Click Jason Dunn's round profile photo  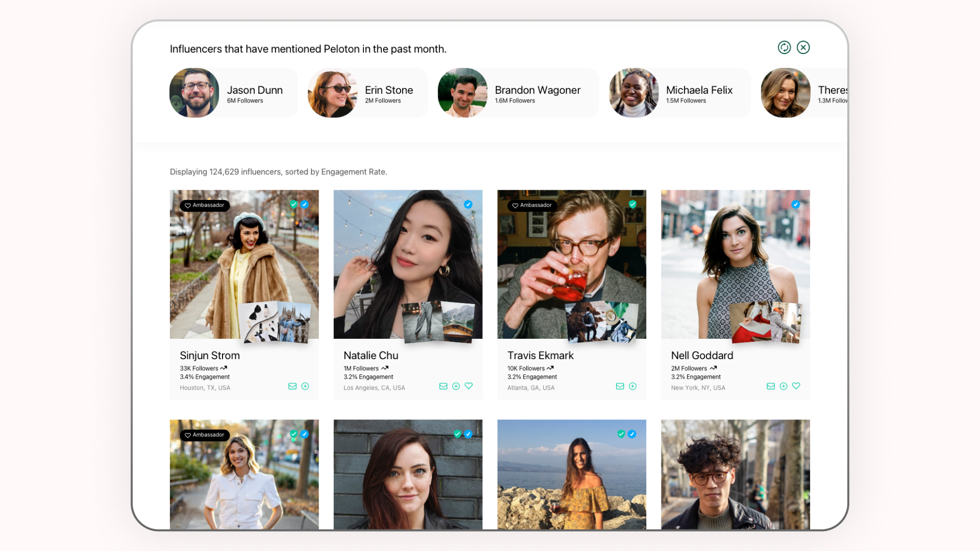point(194,93)
